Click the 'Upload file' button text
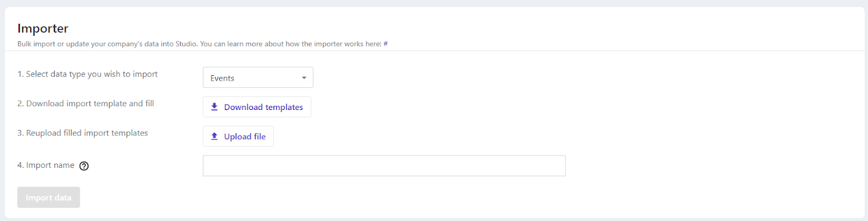The height and width of the screenshot is (221, 868). click(x=245, y=136)
